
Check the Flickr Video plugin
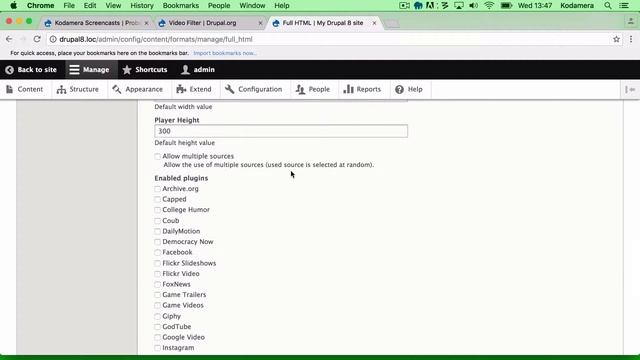tap(158, 274)
